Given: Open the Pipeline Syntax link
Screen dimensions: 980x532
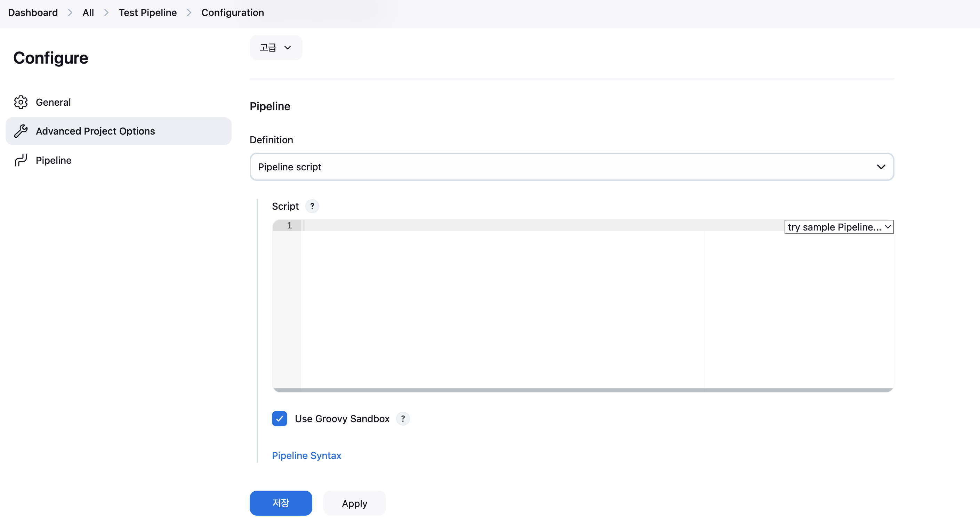Looking at the screenshot, I should 306,456.
